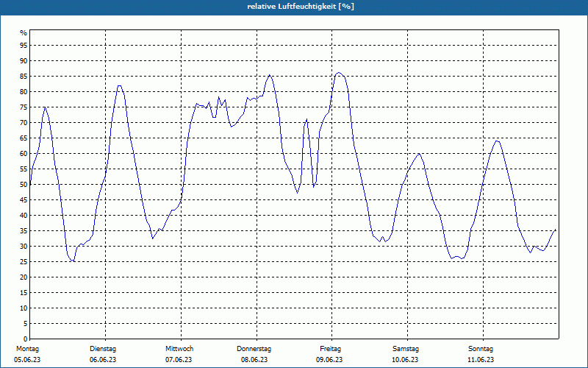
Task: Select the Freitag day label
Action: click(330, 349)
